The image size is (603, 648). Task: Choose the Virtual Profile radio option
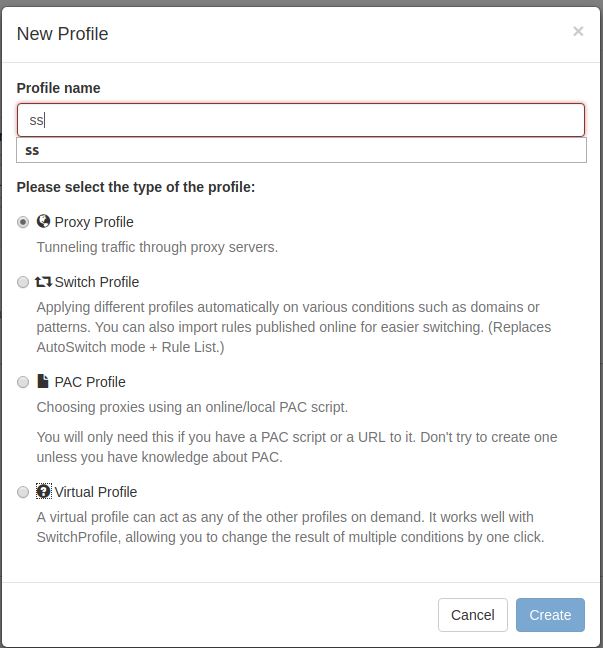(x=23, y=492)
